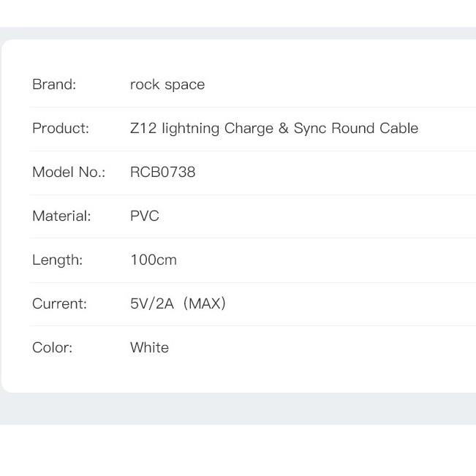Click the word "lightning" in Product row
The height and width of the screenshot is (476, 476).
(x=190, y=129)
